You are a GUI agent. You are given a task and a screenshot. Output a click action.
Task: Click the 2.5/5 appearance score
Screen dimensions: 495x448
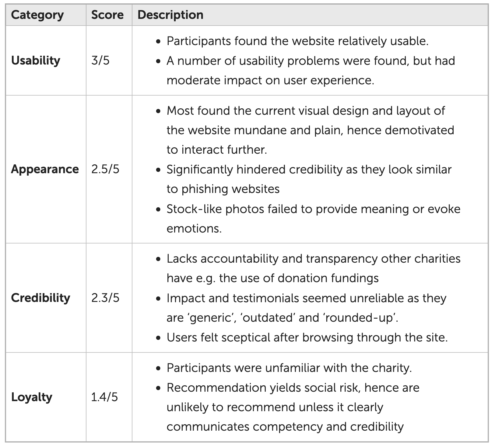[105, 169]
